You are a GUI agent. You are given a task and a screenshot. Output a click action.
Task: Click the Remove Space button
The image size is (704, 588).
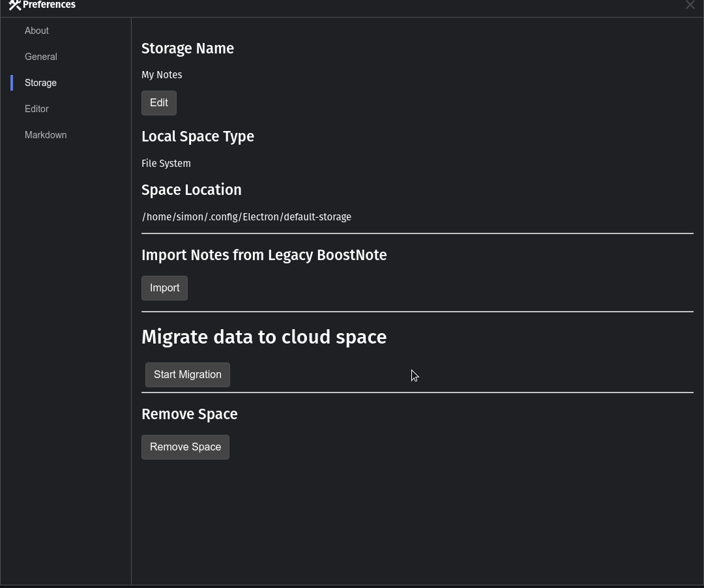185,447
